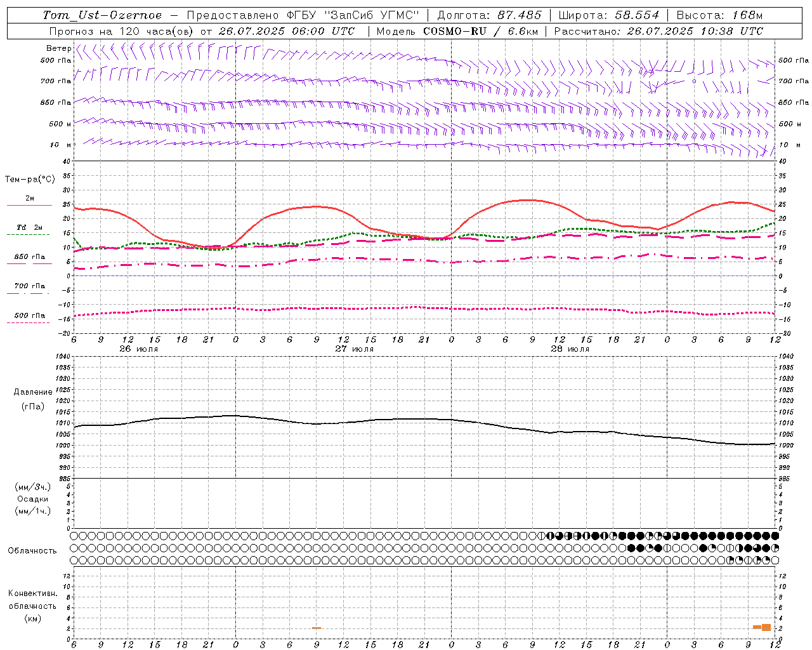Click the Осадки panel label

click(33, 499)
